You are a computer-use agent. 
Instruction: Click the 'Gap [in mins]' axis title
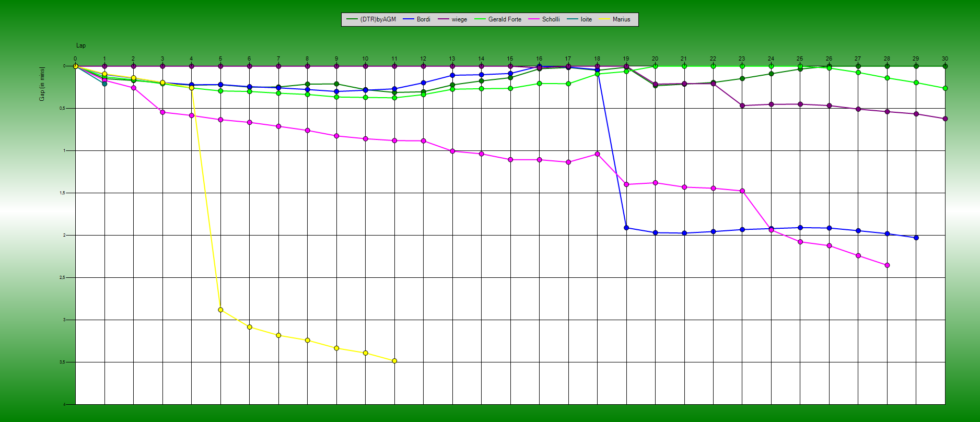tap(42, 84)
